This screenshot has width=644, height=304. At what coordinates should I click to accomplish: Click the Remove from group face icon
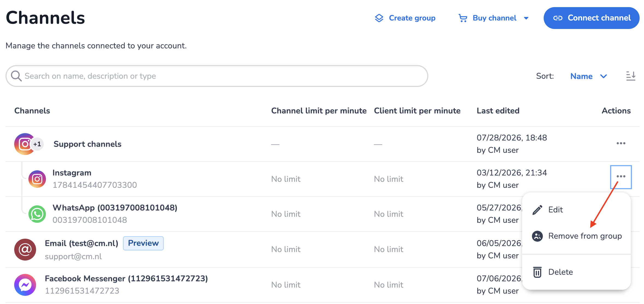point(537,236)
